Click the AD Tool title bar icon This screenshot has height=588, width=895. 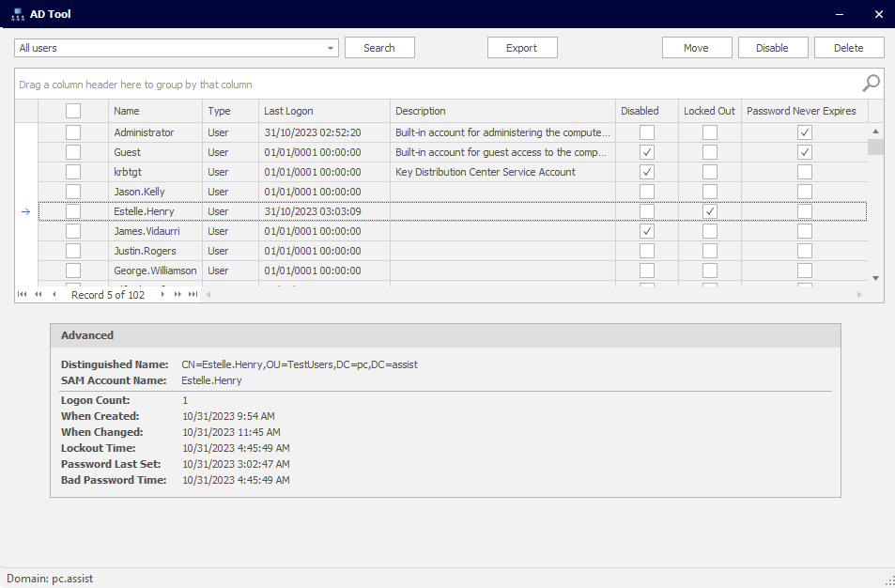point(17,14)
